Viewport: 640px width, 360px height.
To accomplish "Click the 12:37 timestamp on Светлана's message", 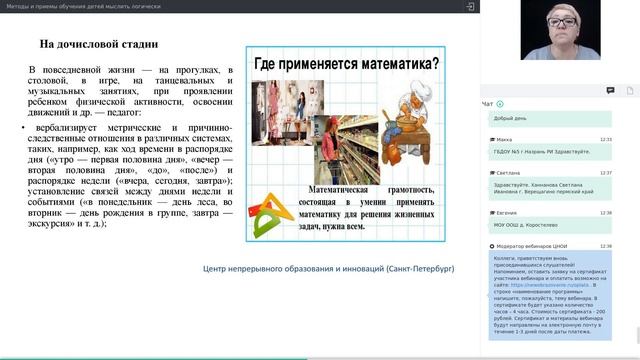I will click(x=606, y=173).
